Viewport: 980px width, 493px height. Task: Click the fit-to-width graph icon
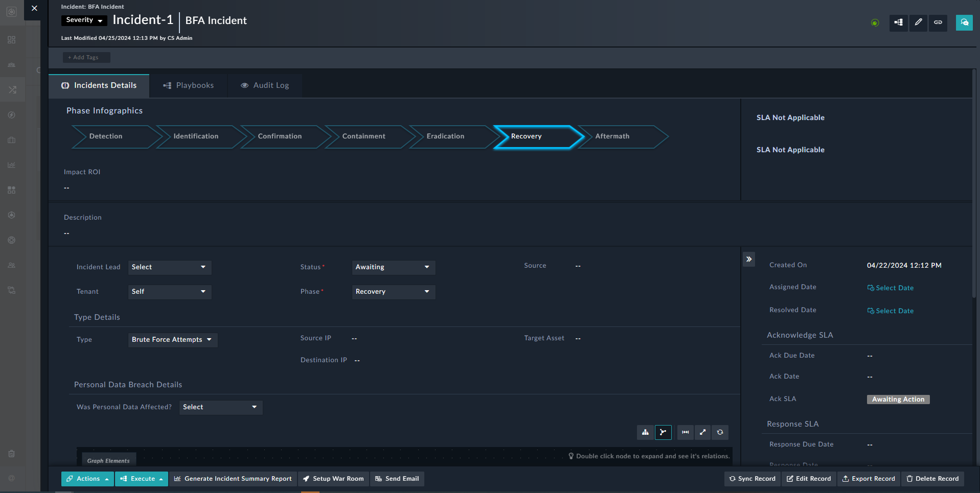click(x=686, y=432)
